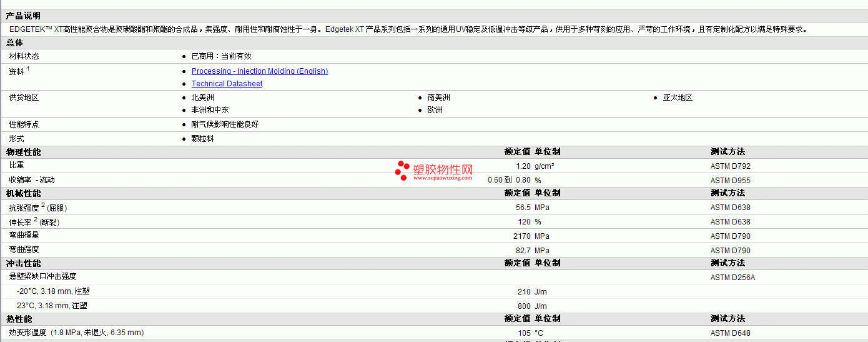Viewport: 868px width, 342px height.
Task: Click the 56.5 tensile strength value
Action: click(523, 208)
